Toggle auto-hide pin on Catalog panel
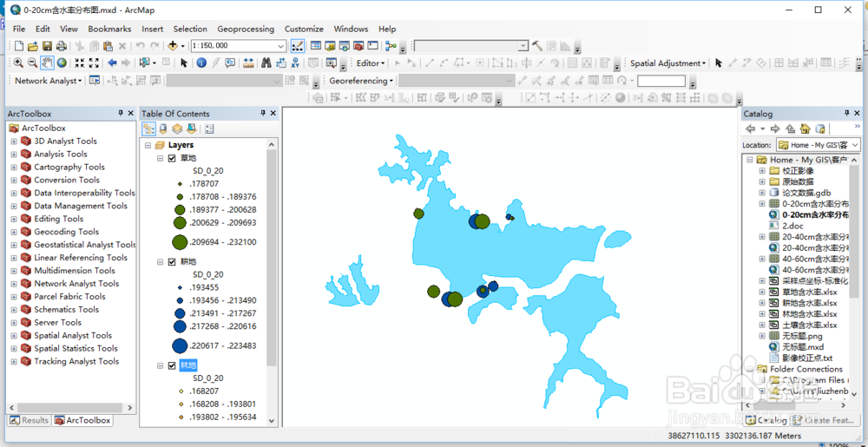The image size is (868, 447). (x=848, y=114)
